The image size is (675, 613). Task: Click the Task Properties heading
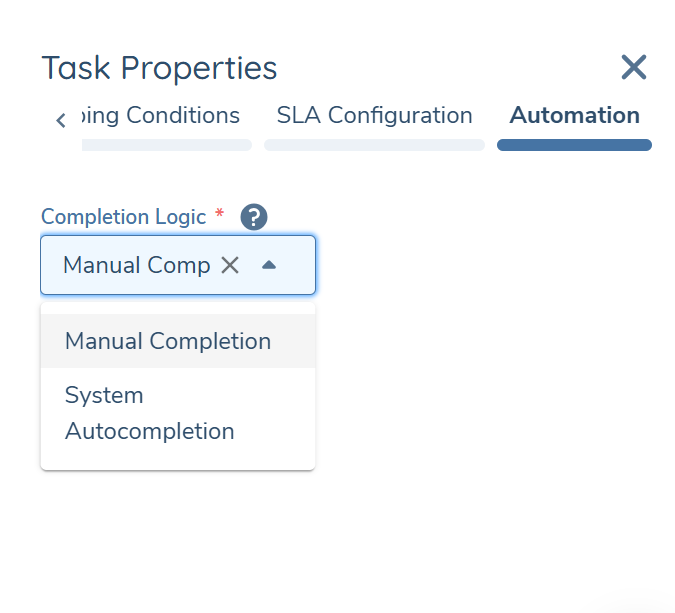tap(159, 68)
